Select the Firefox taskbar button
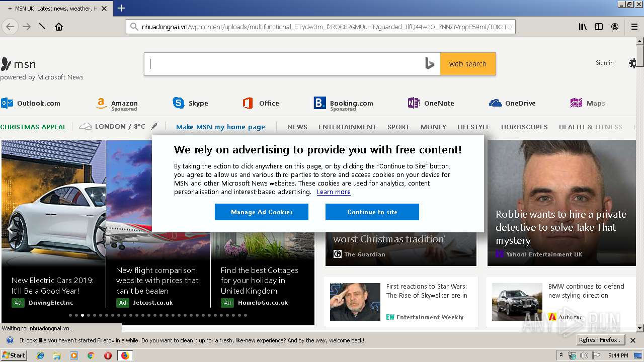 coord(125,355)
